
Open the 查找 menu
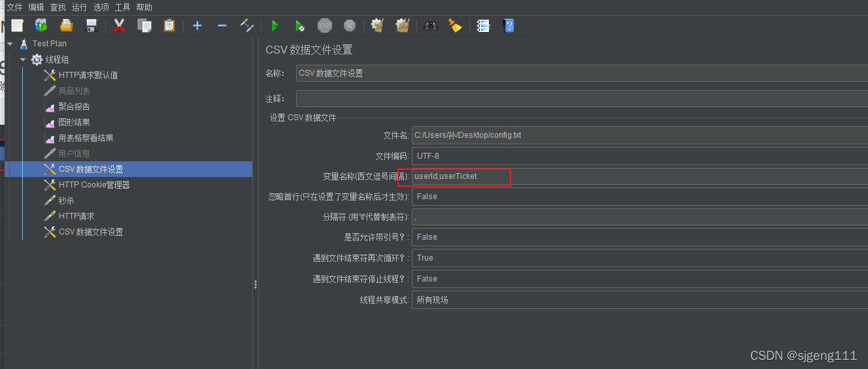[x=58, y=7]
